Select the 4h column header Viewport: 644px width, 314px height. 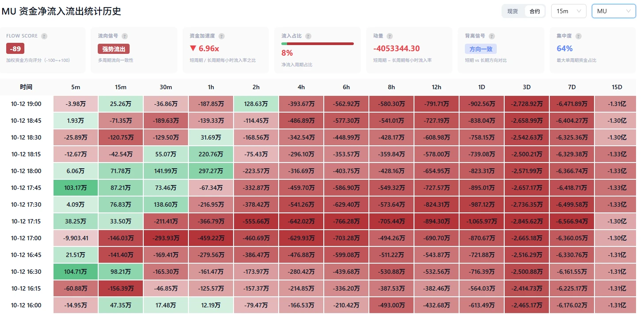pyautogui.click(x=301, y=87)
